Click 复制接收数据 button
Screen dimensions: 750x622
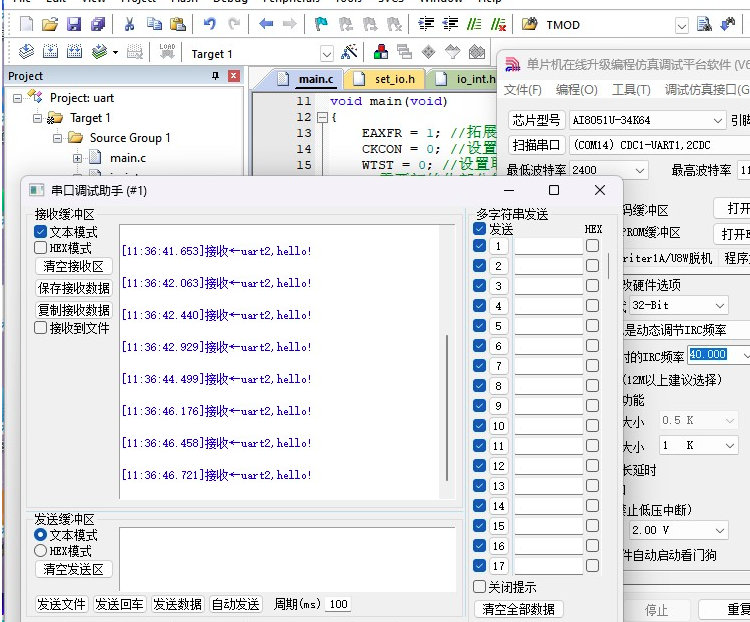(74, 310)
